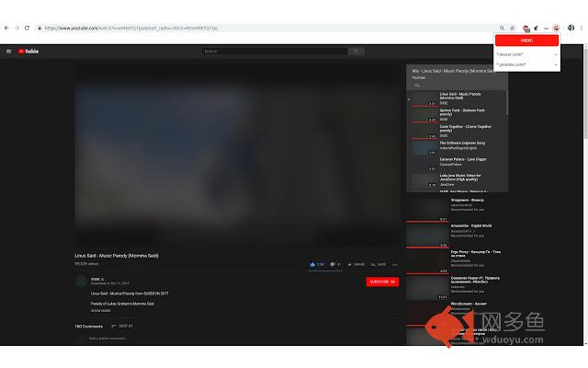
Task: Click the '180 Comments' heading
Action: click(88, 327)
